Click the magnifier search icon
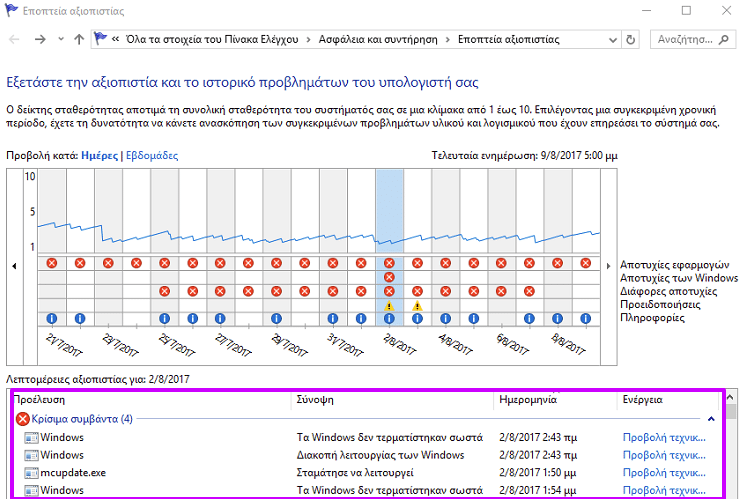 [x=724, y=40]
